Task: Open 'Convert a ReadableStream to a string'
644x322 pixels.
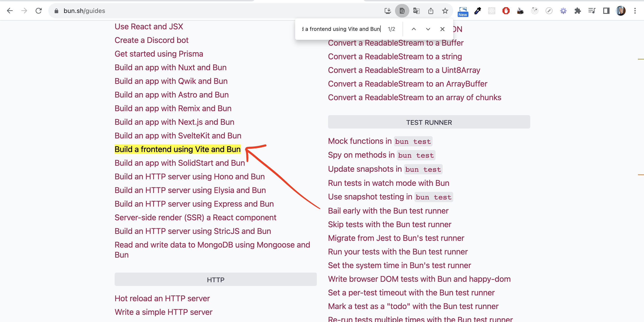Action: coord(395,56)
